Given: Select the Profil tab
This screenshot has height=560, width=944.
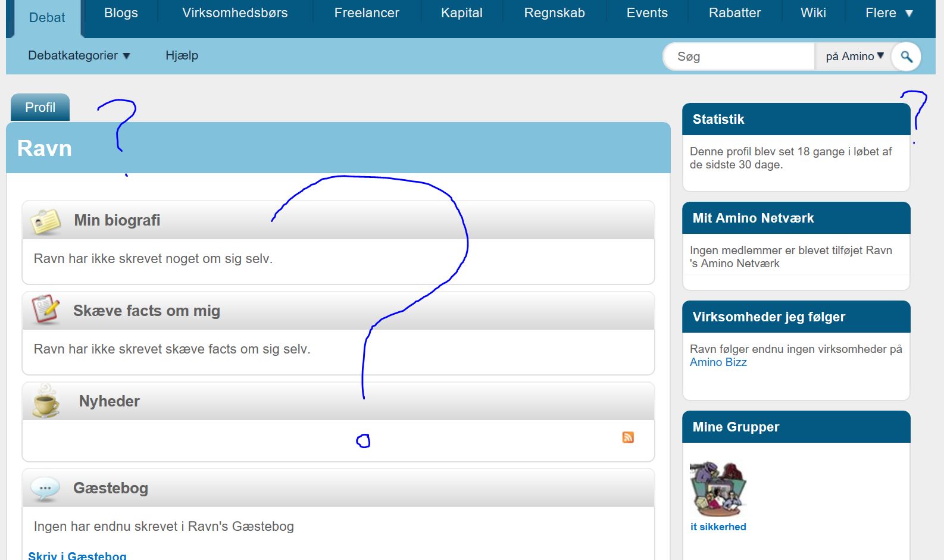Looking at the screenshot, I should (40, 108).
